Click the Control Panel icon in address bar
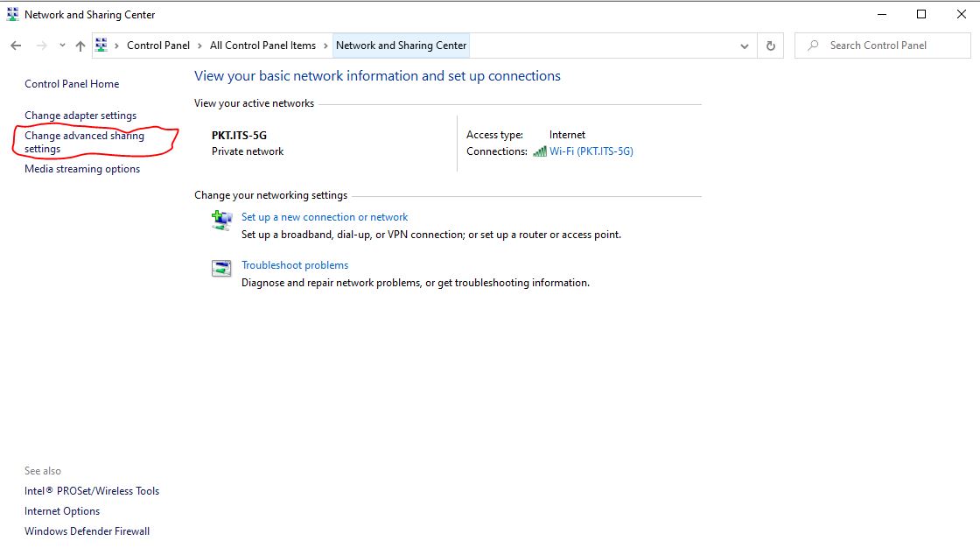 coord(102,46)
